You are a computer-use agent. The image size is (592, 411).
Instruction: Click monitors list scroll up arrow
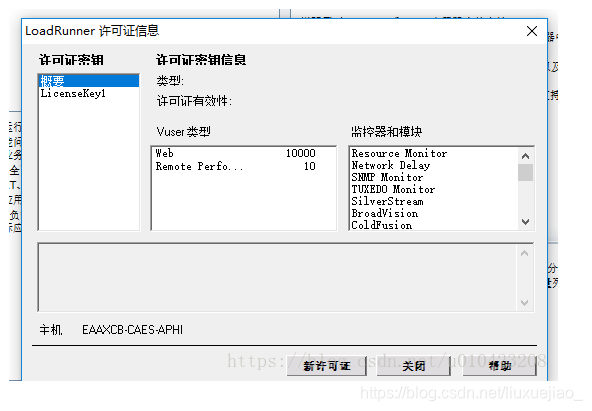click(525, 156)
